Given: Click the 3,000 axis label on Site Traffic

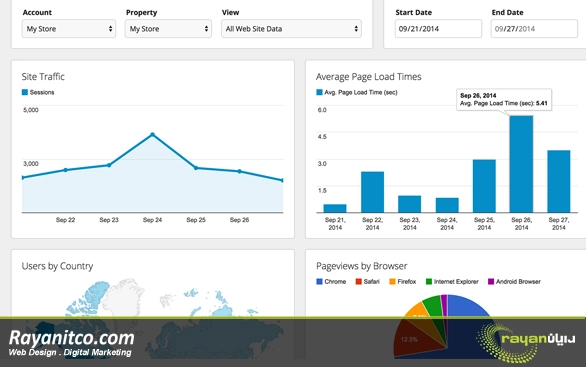Looking at the screenshot, I should click(31, 164).
